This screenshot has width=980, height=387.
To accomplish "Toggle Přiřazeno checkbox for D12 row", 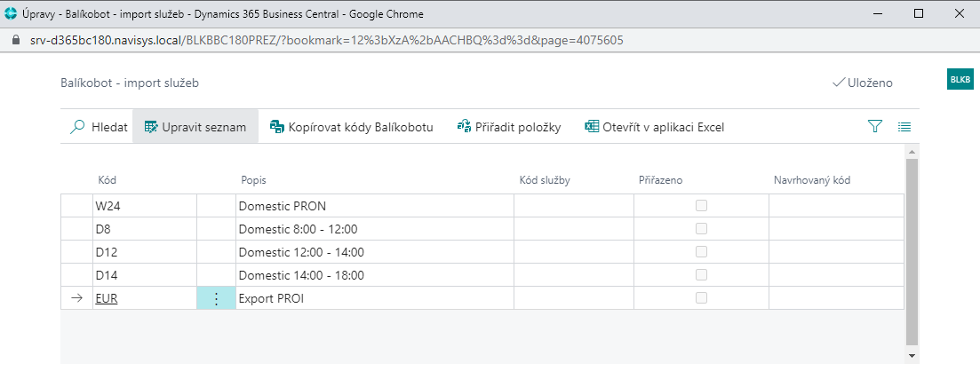I will (701, 252).
